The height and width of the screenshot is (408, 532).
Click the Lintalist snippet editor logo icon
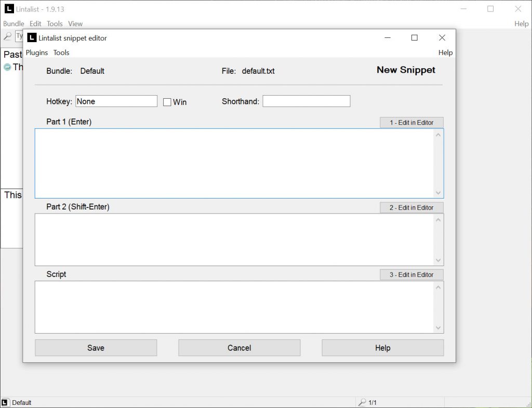click(x=32, y=37)
